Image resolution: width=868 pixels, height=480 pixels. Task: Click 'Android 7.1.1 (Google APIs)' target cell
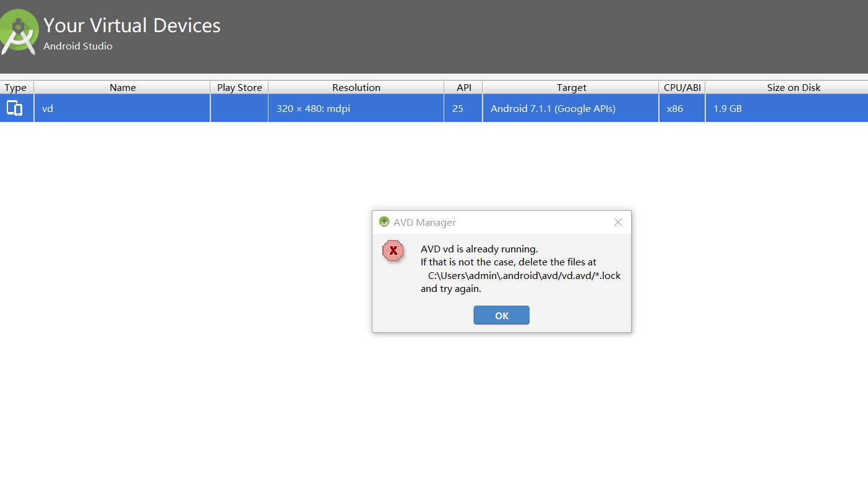pyautogui.click(x=571, y=108)
